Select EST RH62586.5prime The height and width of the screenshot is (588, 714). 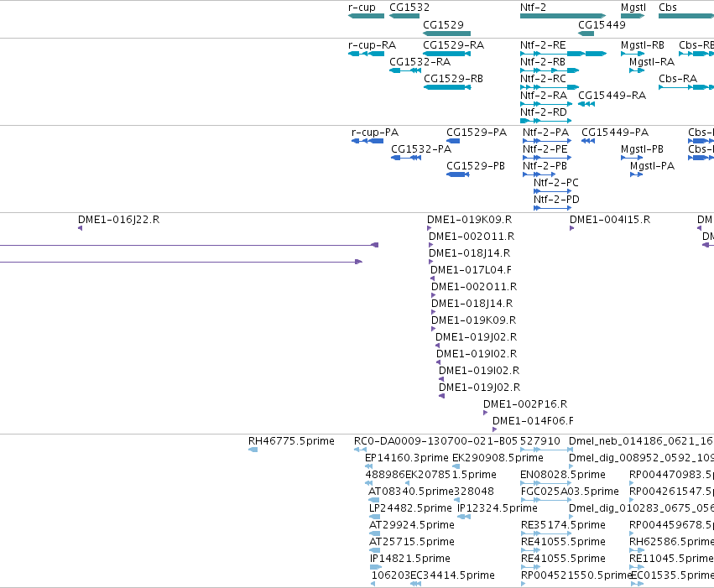coord(672,542)
